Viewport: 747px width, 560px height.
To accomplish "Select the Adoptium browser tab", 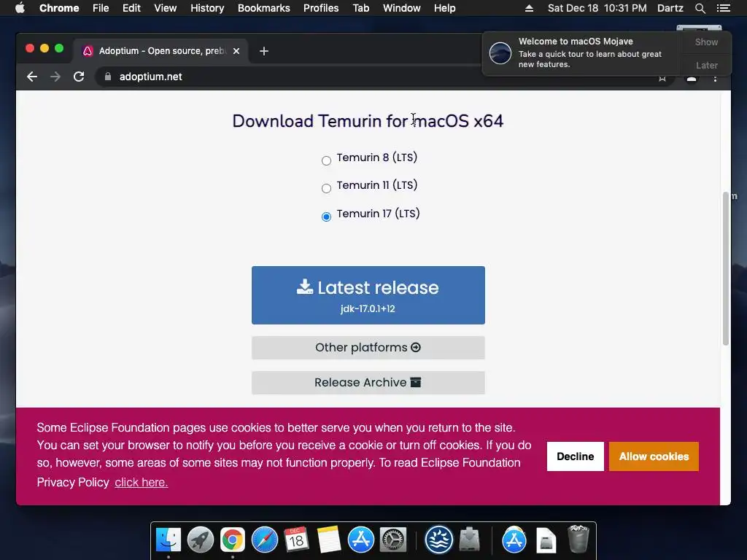I will click(160, 51).
